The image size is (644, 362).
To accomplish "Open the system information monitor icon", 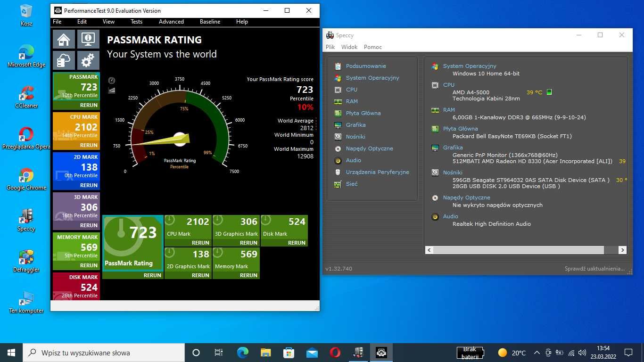I will [88, 40].
